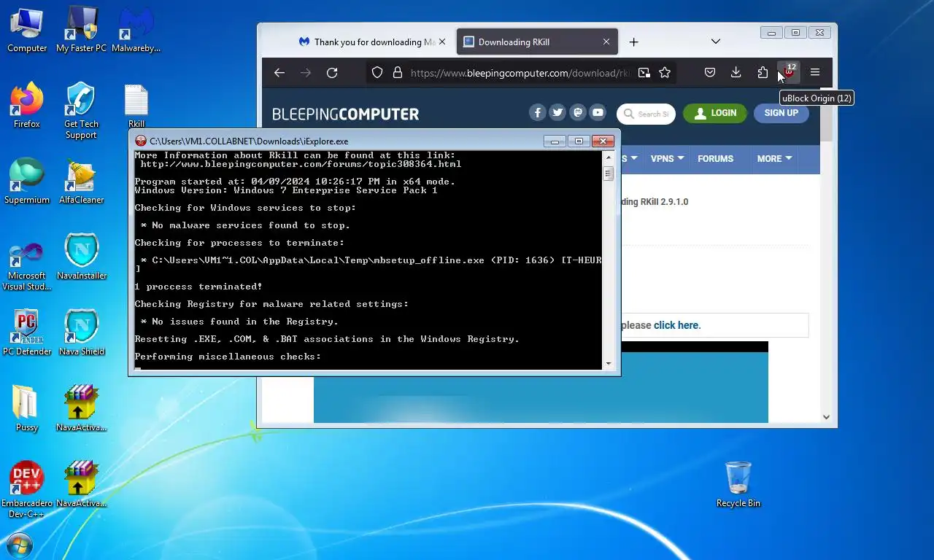Viewport: 934px width, 560px height.
Task: Open Firefox downloads panel
Action: pyautogui.click(x=736, y=72)
